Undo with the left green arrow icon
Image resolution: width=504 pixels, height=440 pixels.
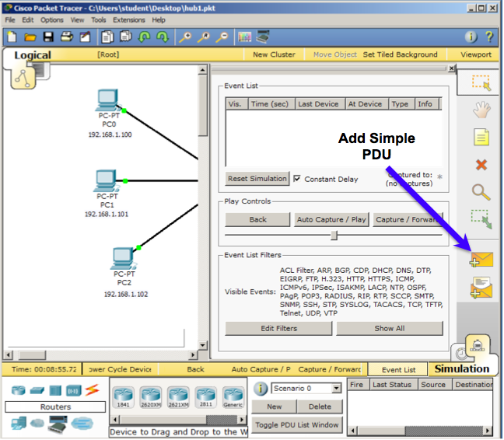pyautogui.click(x=144, y=37)
